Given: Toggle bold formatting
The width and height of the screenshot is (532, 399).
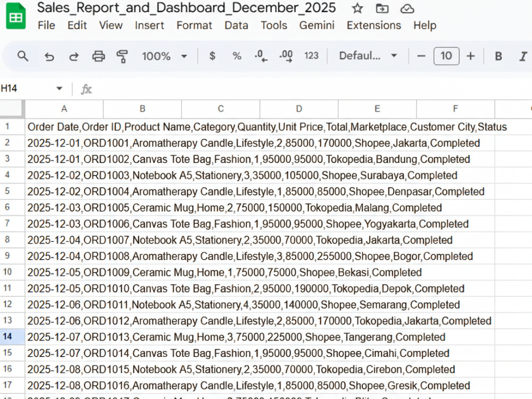Looking at the screenshot, I should 498,56.
